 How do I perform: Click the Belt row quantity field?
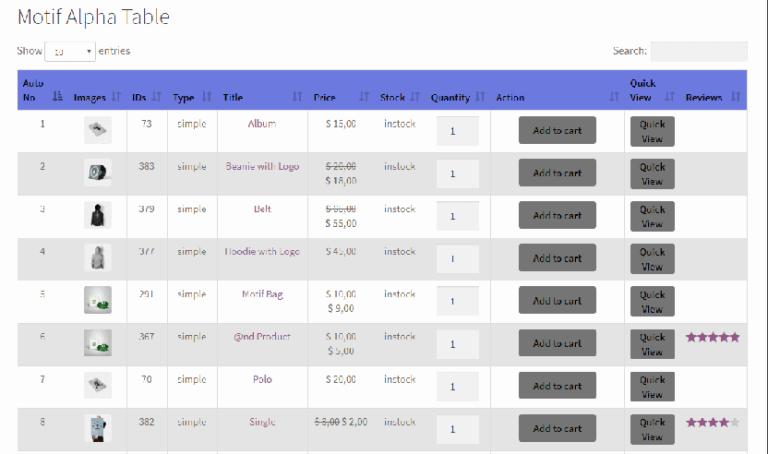457,216
